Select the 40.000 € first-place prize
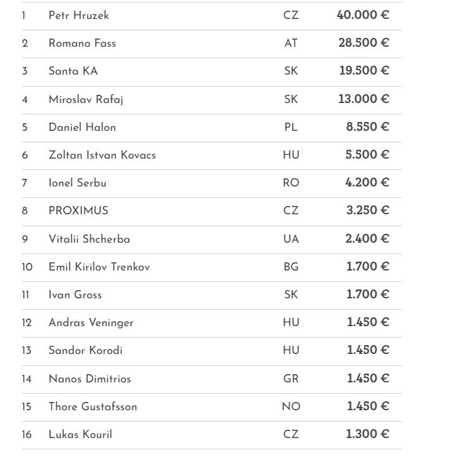This screenshot has height=457, width=476. [363, 15]
